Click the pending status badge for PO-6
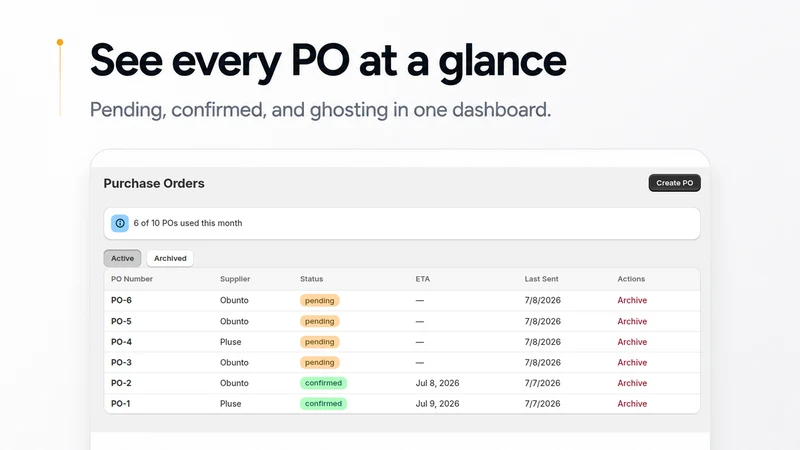This screenshot has height=450, width=800. click(x=319, y=301)
